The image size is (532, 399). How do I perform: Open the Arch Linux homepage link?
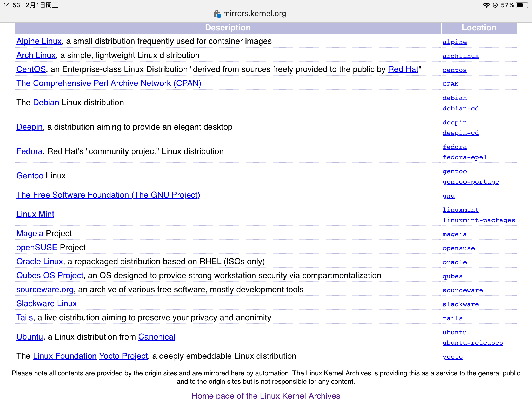[x=36, y=55]
